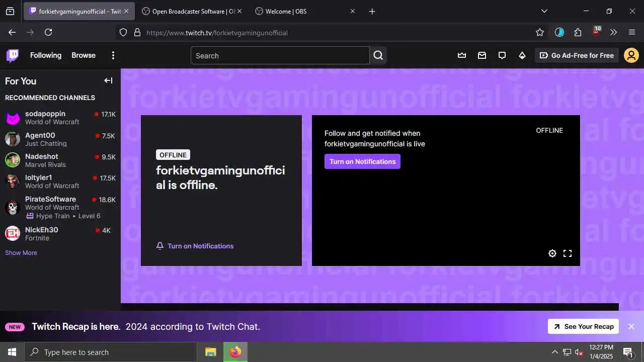
Task: Go back to the previous page
Action: [x=12, y=32]
